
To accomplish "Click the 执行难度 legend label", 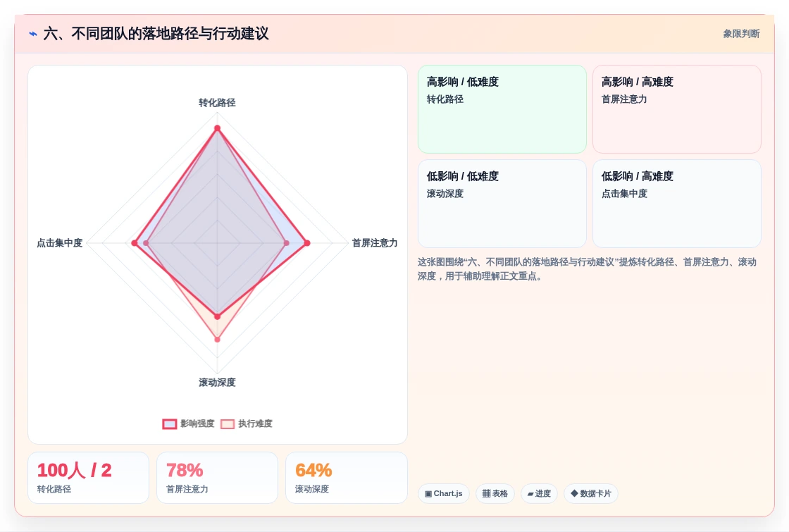I will pyautogui.click(x=255, y=423).
